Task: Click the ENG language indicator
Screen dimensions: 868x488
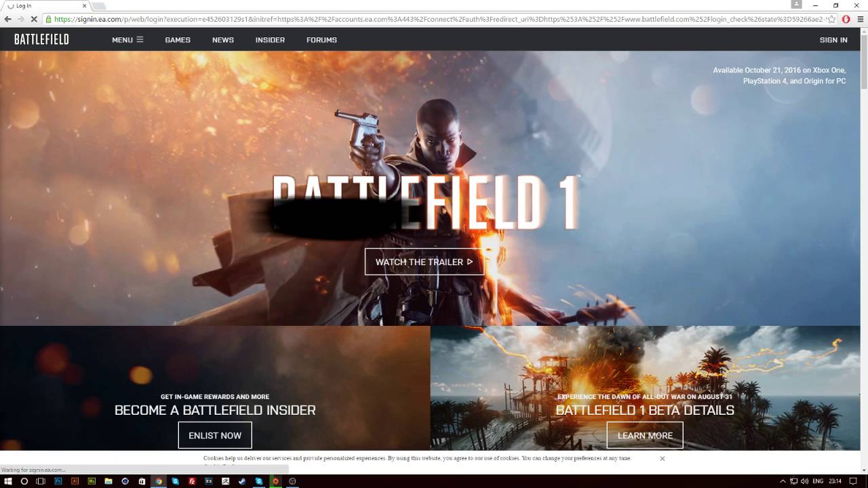Action: [818, 481]
